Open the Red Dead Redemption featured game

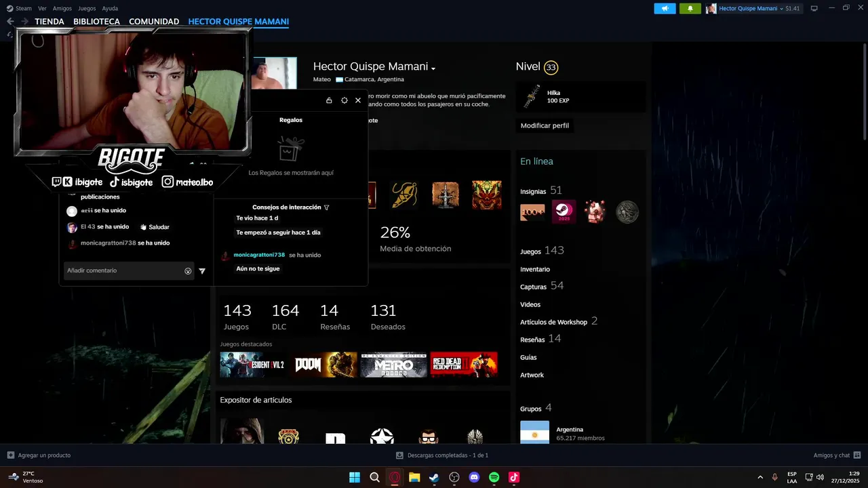coord(465,365)
